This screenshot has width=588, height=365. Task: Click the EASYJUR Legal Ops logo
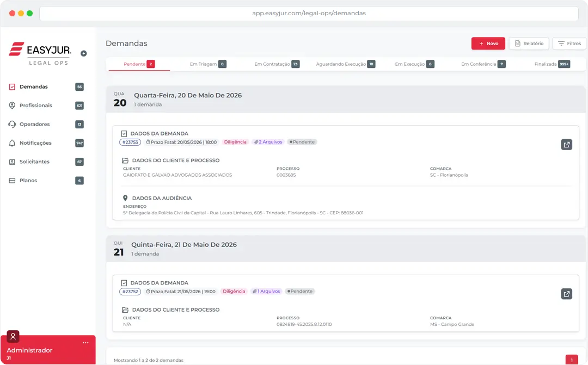(40, 54)
